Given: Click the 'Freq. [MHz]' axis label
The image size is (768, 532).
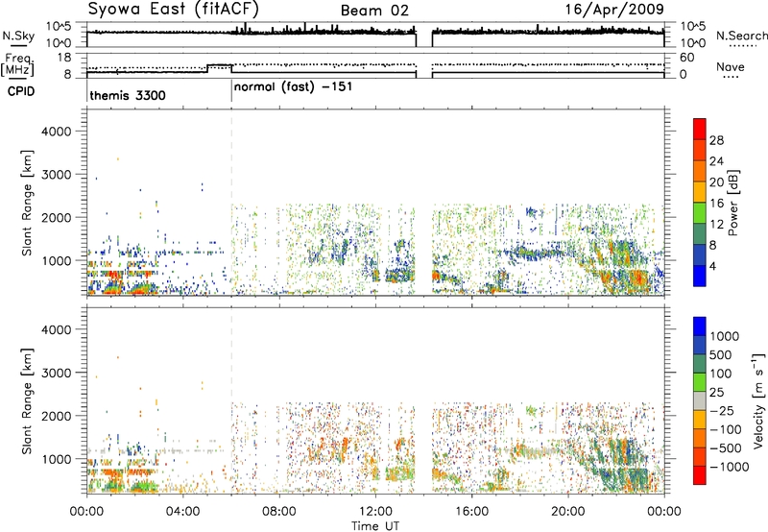Looking at the screenshot, I should click(x=17, y=65).
